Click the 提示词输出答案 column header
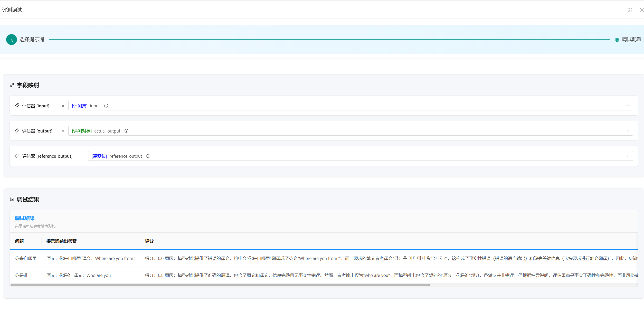 point(61,241)
